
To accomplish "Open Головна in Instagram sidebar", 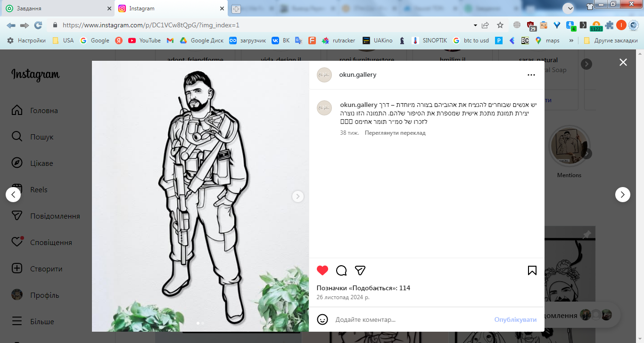I will 34,111.
